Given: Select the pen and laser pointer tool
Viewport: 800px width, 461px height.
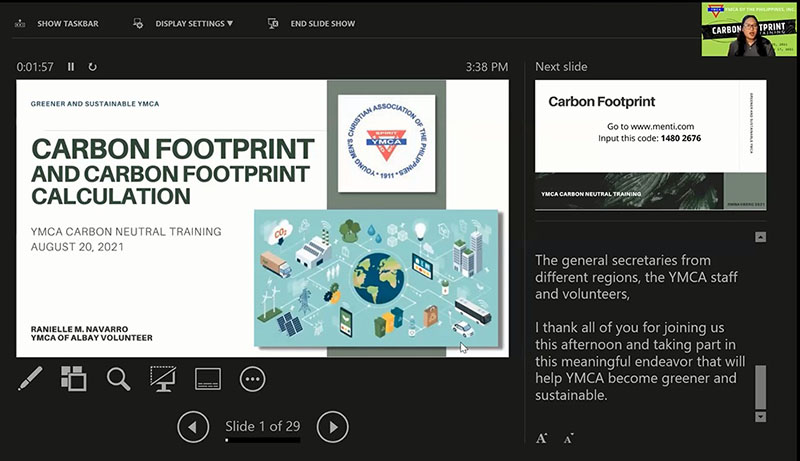Looking at the screenshot, I should click(30, 379).
